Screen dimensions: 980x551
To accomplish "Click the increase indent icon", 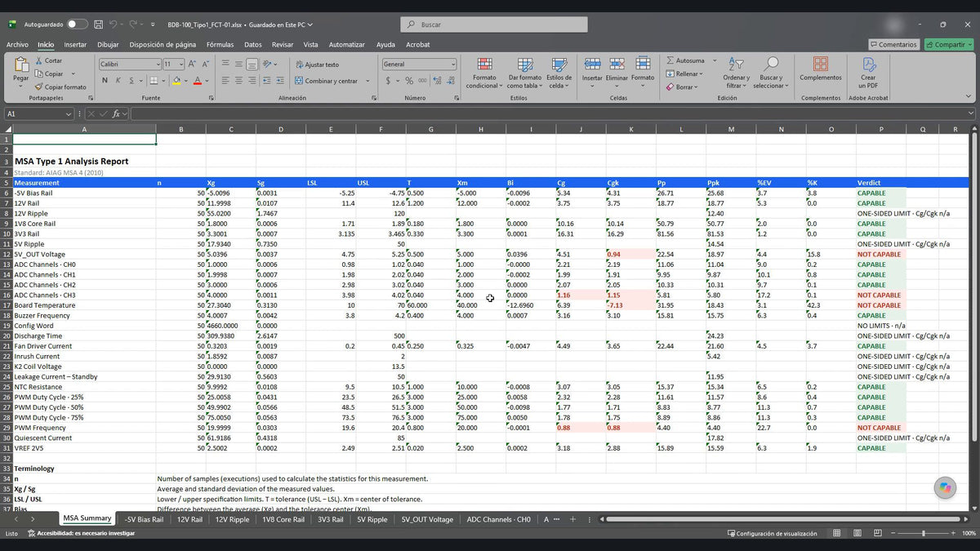I will click(x=280, y=80).
